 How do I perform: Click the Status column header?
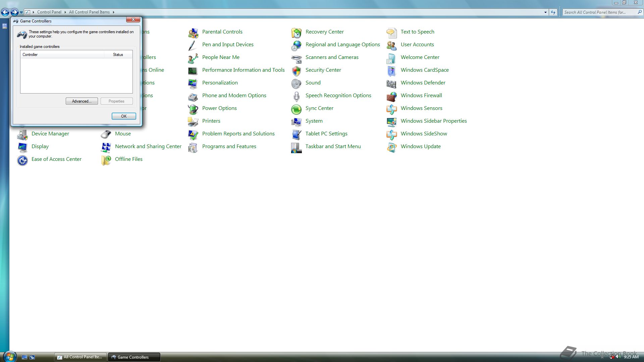click(x=118, y=55)
